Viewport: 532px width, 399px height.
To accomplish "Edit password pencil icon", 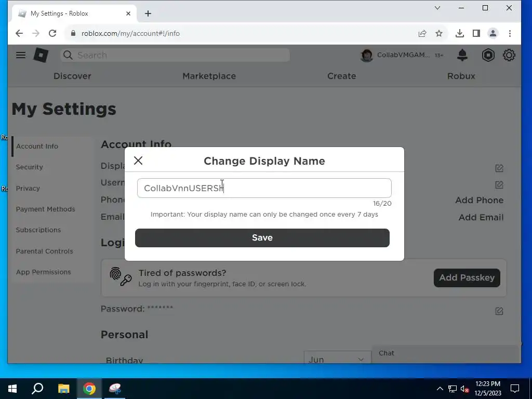I will click(x=499, y=311).
